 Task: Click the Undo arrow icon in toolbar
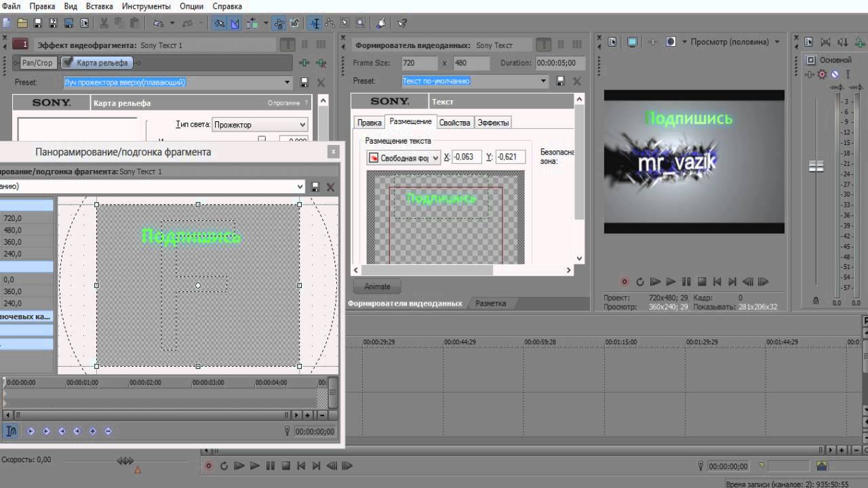pyautogui.click(x=158, y=23)
